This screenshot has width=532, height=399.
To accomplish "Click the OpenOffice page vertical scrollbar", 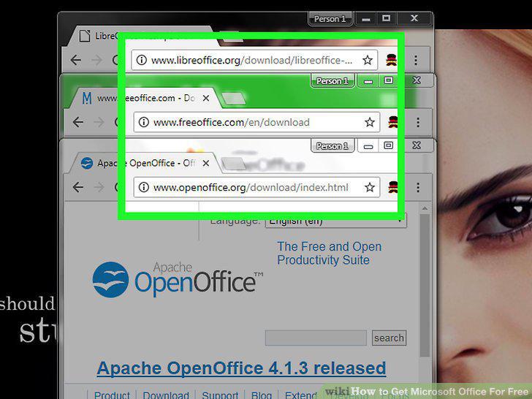I will [x=425, y=285].
